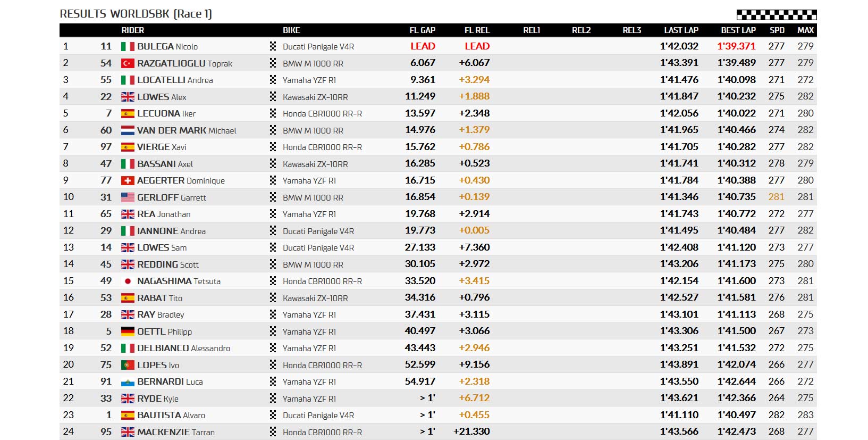868x440 pixels.
Task: Select race number 97 for Vierge
Action: 106,147
